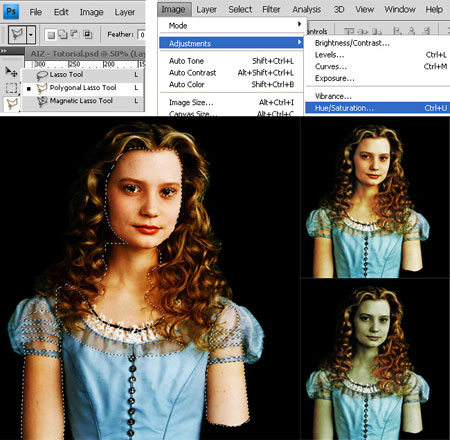Select the Rectangular Marquee tool in the toolbox
450x440 pixels.
(x=12, y=88)
